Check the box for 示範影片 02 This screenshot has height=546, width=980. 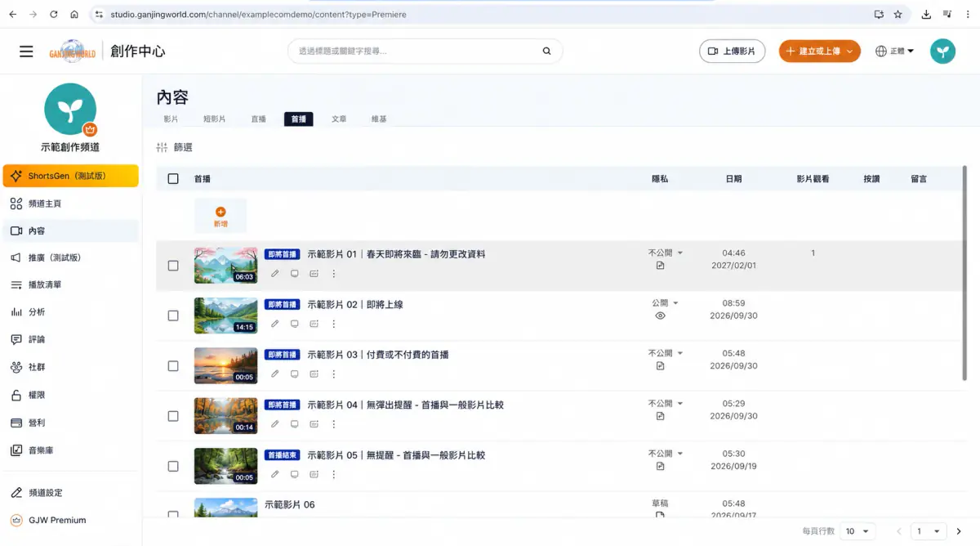(173, 316)
